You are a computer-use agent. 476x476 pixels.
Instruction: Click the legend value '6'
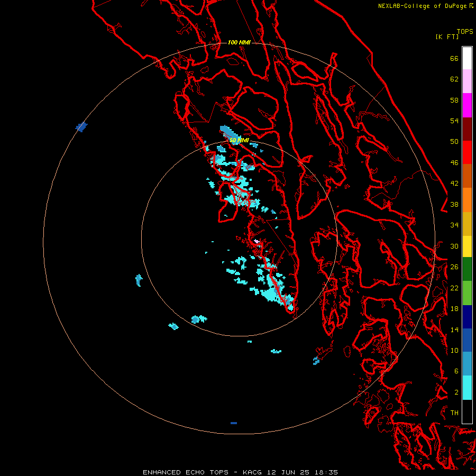456,371
